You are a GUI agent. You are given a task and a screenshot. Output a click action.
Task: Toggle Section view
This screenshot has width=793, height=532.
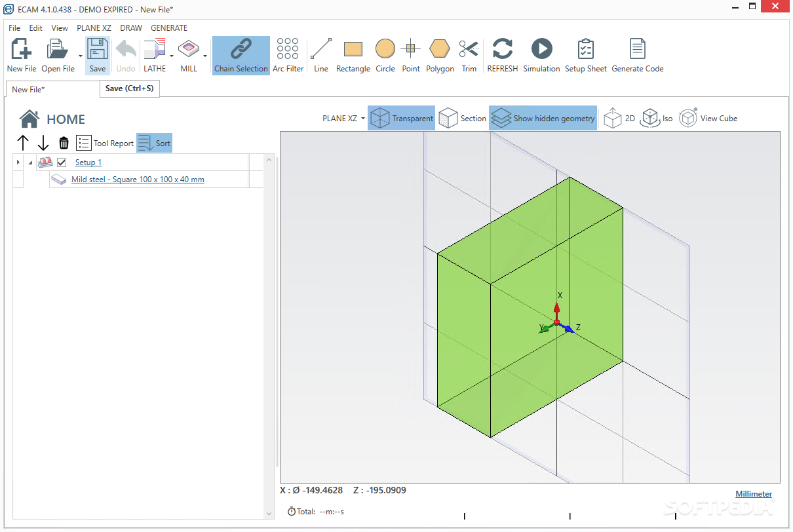pos(463,119)
